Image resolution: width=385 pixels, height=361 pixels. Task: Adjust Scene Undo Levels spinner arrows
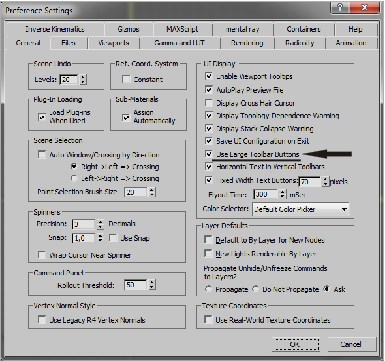[x=83, y=79]
